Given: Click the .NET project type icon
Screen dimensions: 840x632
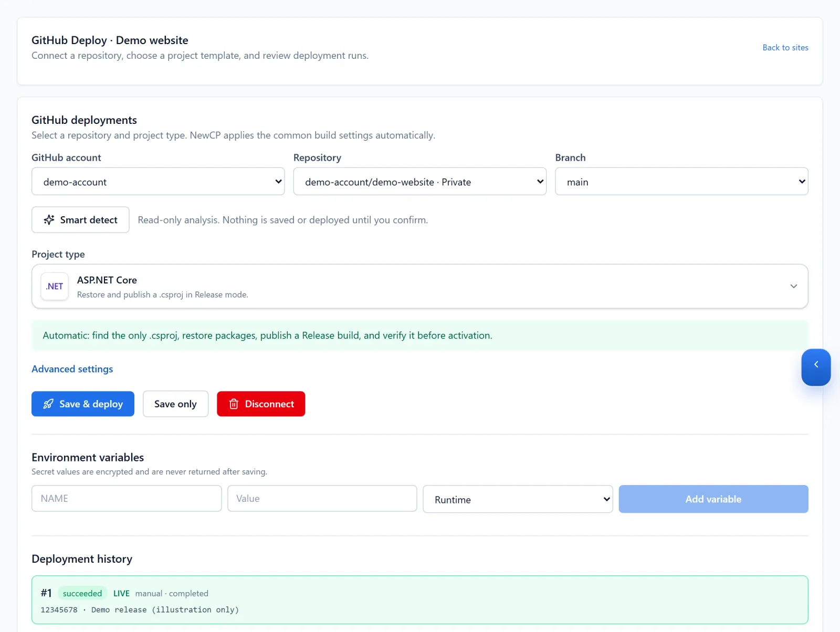Looking at the screenshot, I should (x=55, y=286).
